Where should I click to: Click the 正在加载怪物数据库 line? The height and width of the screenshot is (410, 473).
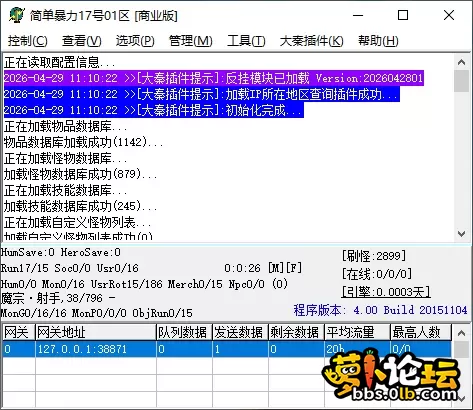tap(65, 158)
